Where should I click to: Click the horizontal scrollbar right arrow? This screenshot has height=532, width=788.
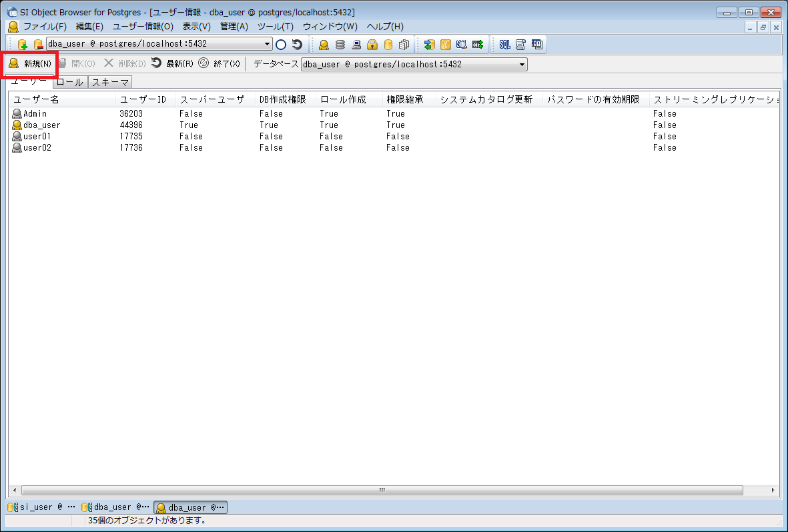pyautogui.click(x=773, y=490)
